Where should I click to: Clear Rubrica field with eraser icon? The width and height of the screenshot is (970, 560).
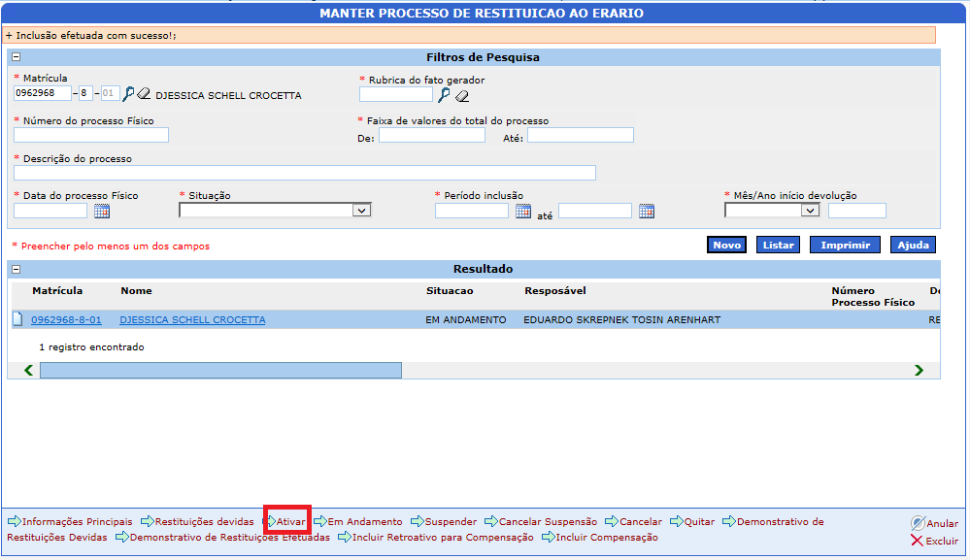point(461,95)
